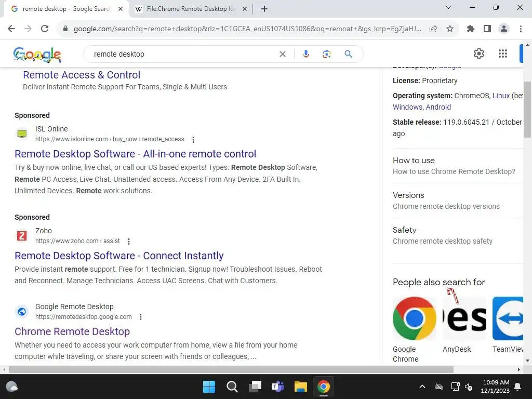This screenshot has height=399, width=532.
Task: Show hidden system tray icons
Action: (x=422, y=387)
